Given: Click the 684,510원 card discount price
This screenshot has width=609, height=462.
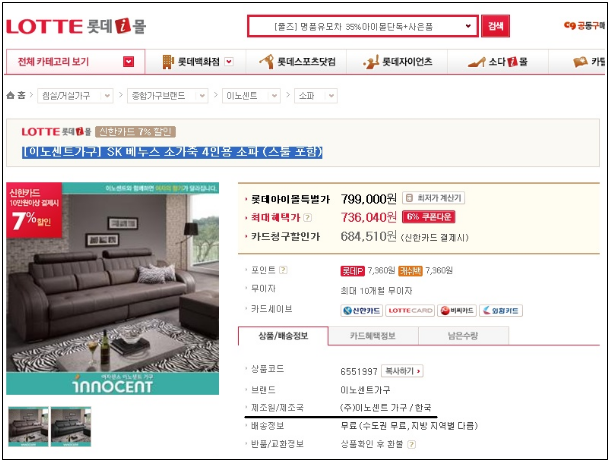Looking at the screenshot, I should 369,236.
